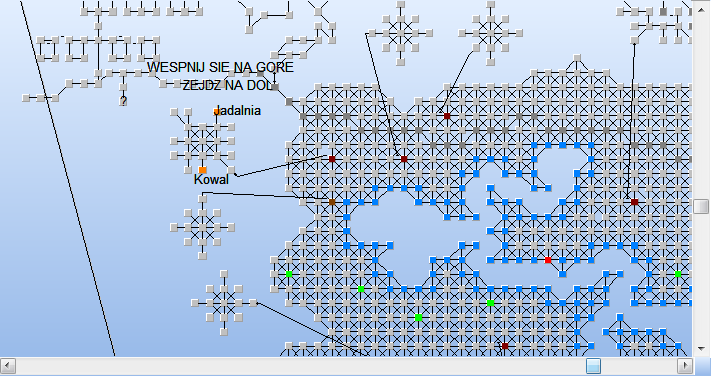711x376 pixels.
Task: Click the dark red node below the long vertical line
Action: (634, 202)
